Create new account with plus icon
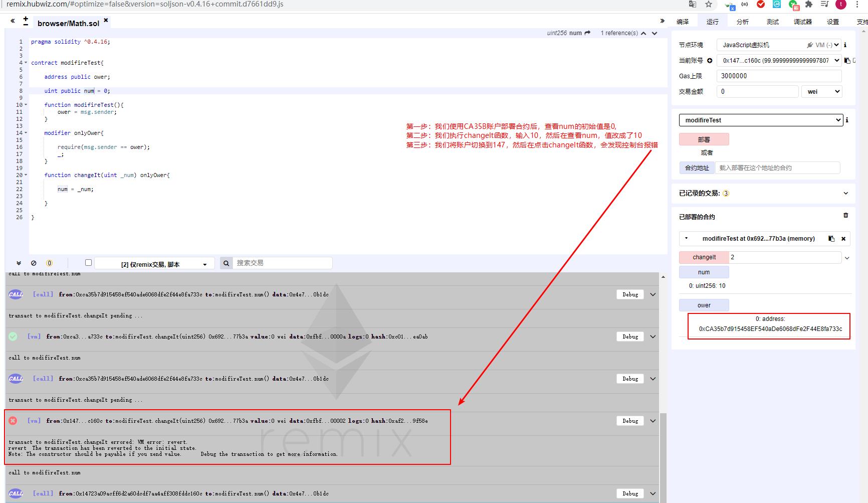 coord(710,61)
